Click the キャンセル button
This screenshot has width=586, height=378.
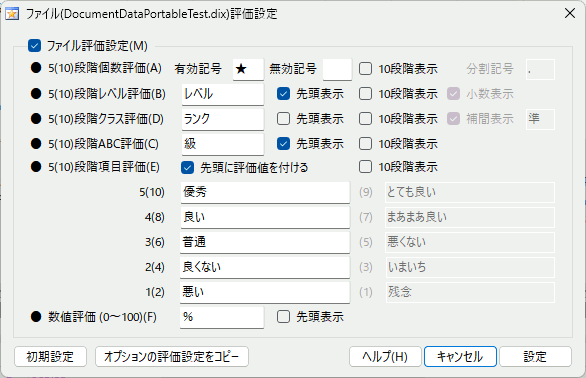[460, 357]
